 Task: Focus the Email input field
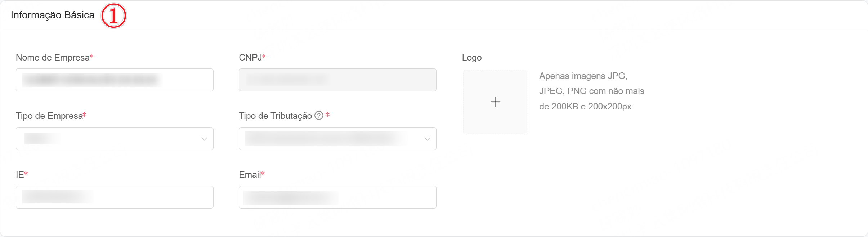coord(337,197)
